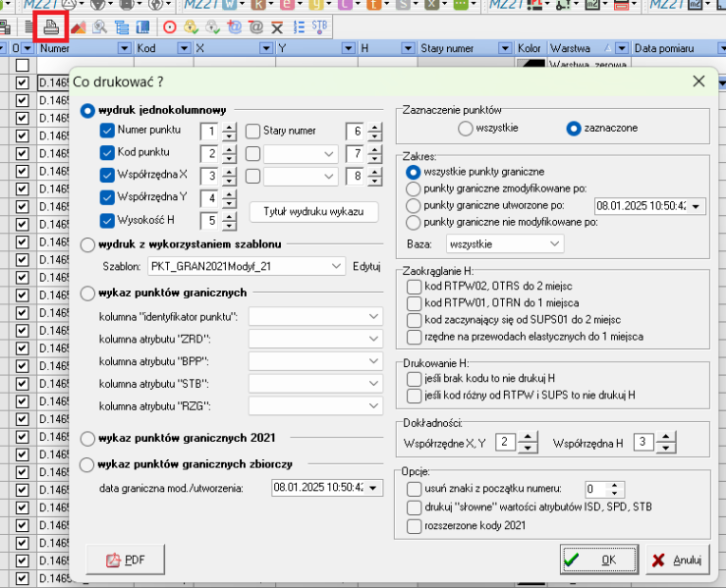Click the red and orange chart icon

point(79,27)
